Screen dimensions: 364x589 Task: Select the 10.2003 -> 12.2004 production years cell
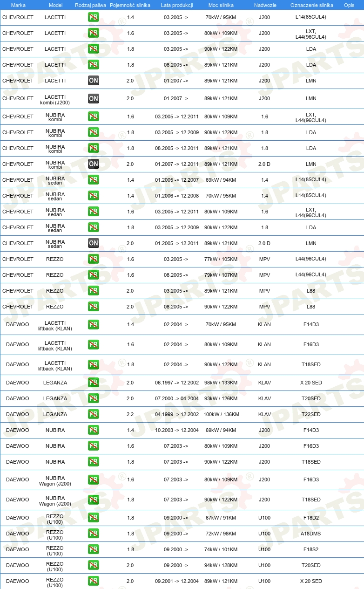177,430
